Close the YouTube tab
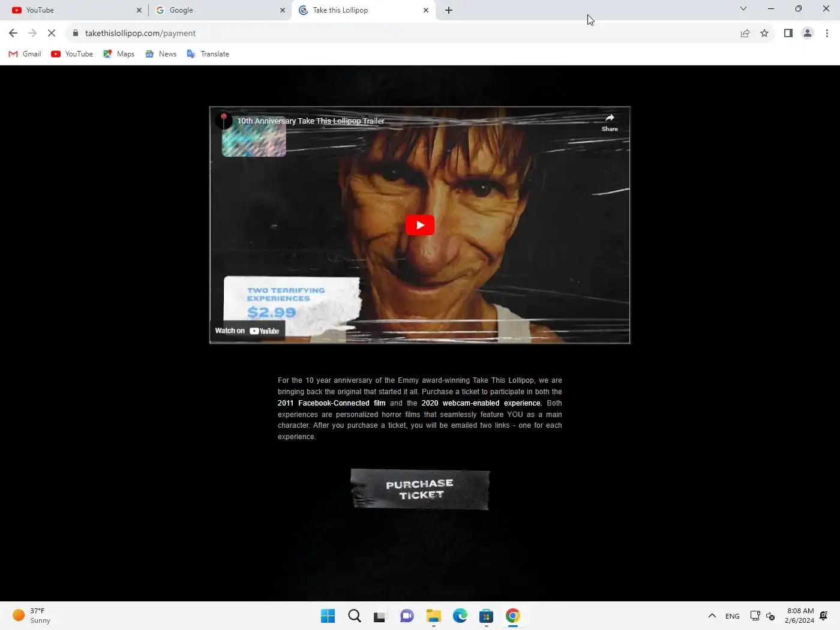This screenshot has width=840, height=630. pyautogui.click(x=139, y=10)
